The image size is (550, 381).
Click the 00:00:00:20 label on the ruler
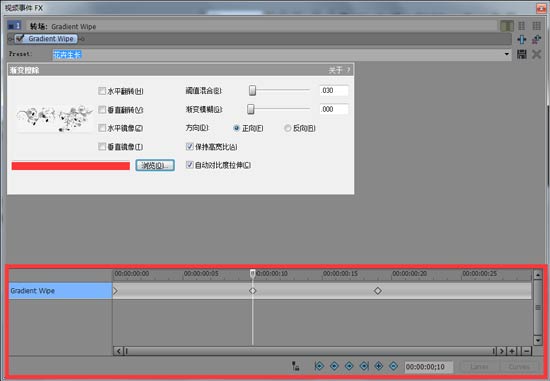coord(410,273)
